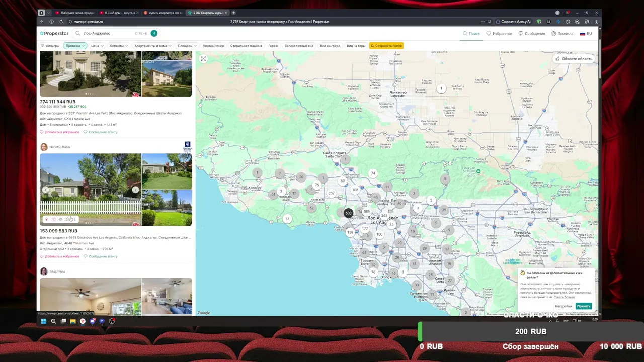Toggle the Стиральная машина filter chip
Screen dimensions: 644x362
246,46
